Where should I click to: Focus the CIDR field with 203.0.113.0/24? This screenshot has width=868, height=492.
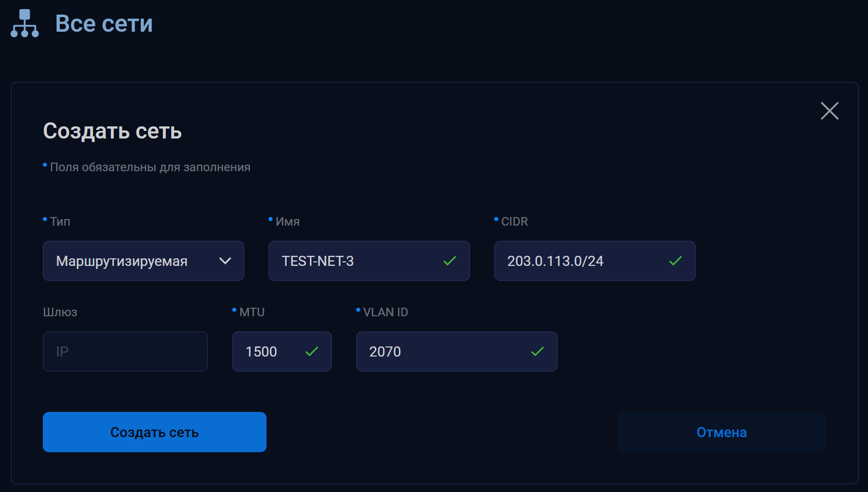click(x=579, y=261)
